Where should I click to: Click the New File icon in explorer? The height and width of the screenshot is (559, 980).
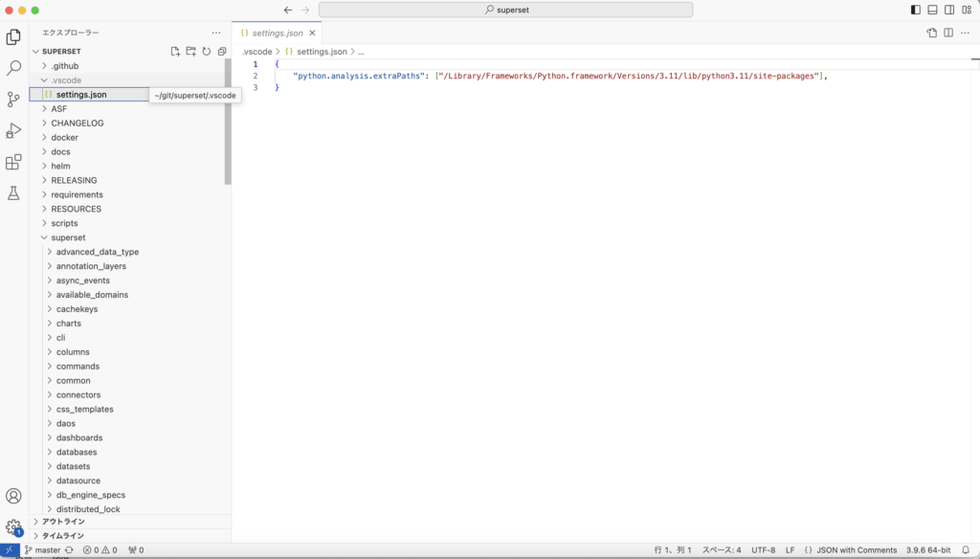click(175, 51)
